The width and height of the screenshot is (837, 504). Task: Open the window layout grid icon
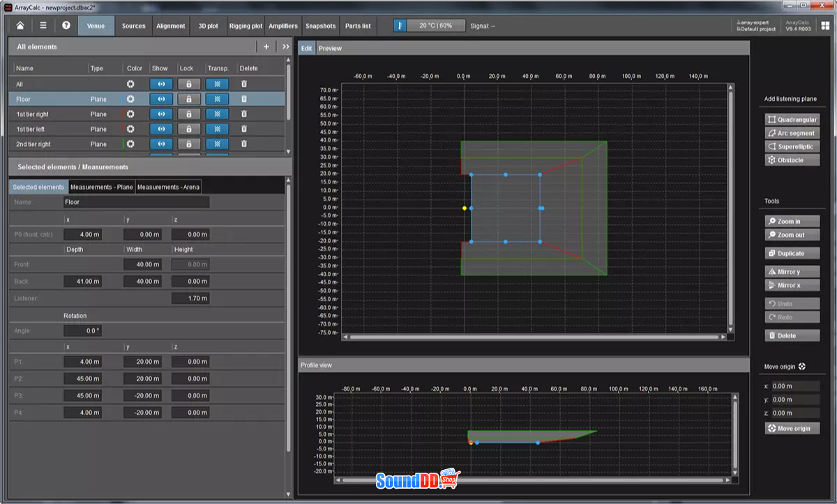pos(825,26)
